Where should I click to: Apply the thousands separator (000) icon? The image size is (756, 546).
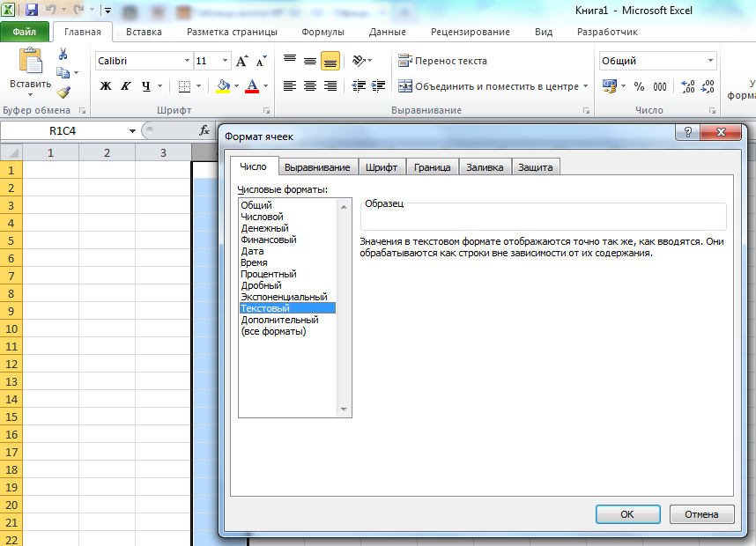coord(660,86)
